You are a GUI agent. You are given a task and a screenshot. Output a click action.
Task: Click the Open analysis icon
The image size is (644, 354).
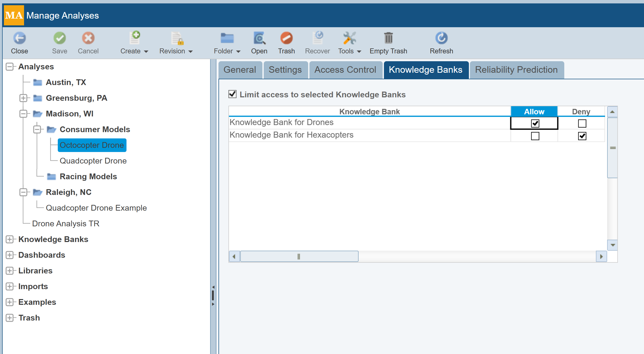259,38
